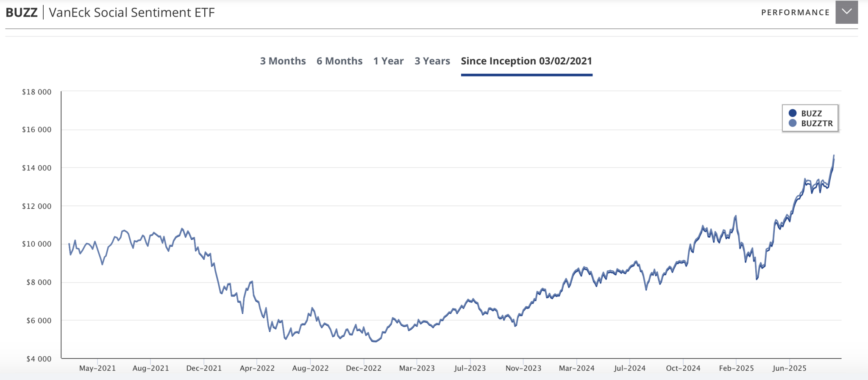Click the PERFORMANCE label text

click(x=795, y=12)
